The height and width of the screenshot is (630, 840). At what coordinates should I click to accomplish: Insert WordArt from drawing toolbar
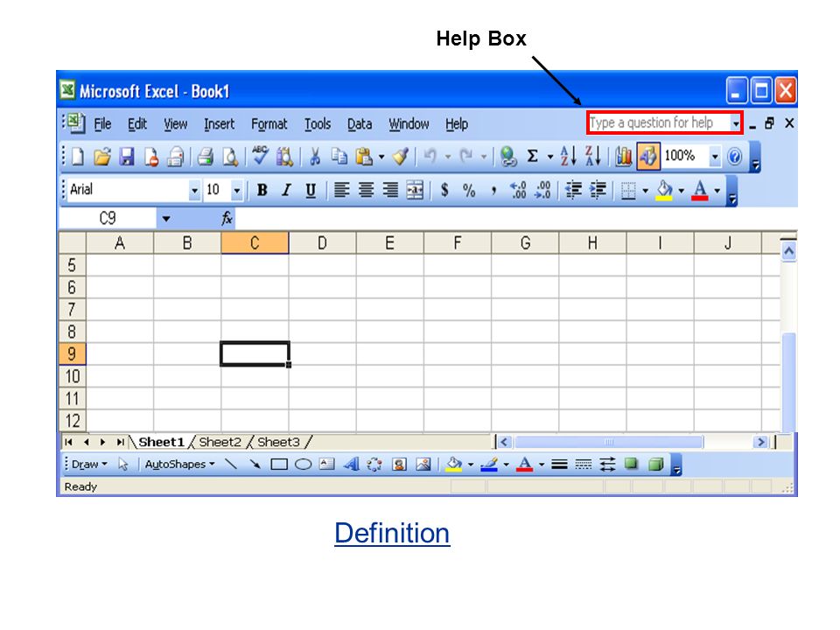click(352, 464)
